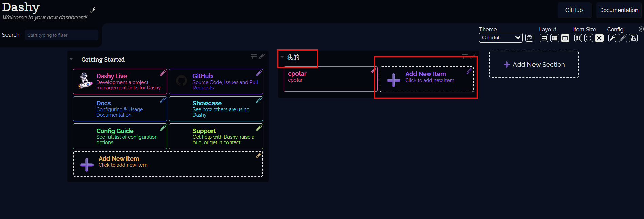Set item size to small
Image resolution: width=644 pixels, height=219 pixels.
(x=578, y=38)
